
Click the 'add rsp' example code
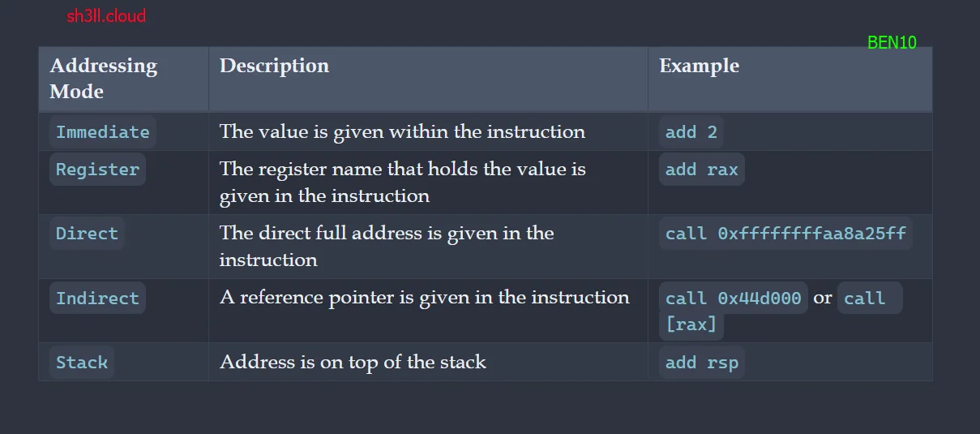tap(702, 363)
